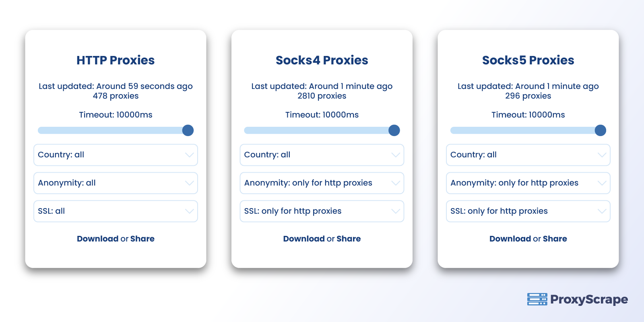Screen dimensions: 644x322
Task: Click the slider handle on Socks4 card
Action: 394,130
